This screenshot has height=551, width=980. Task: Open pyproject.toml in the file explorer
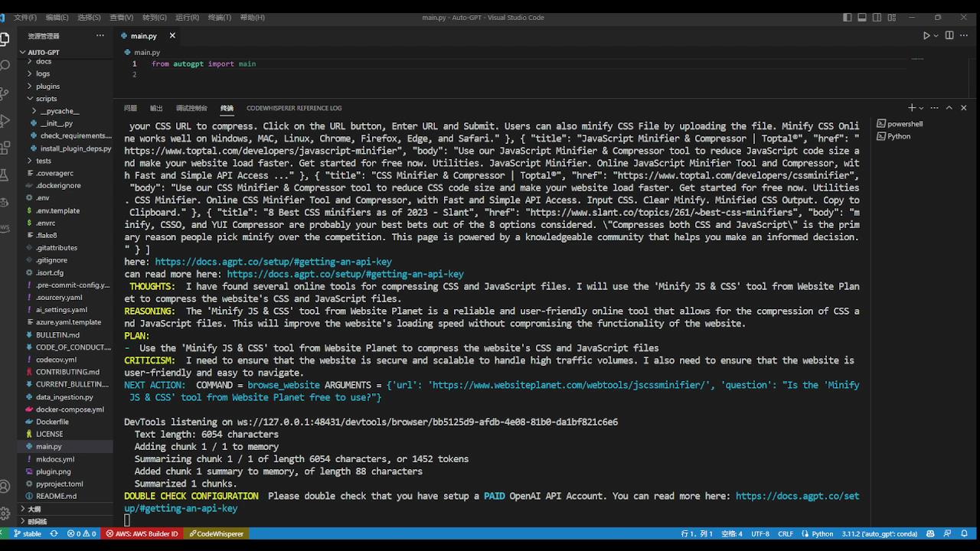tap(65, 484)
